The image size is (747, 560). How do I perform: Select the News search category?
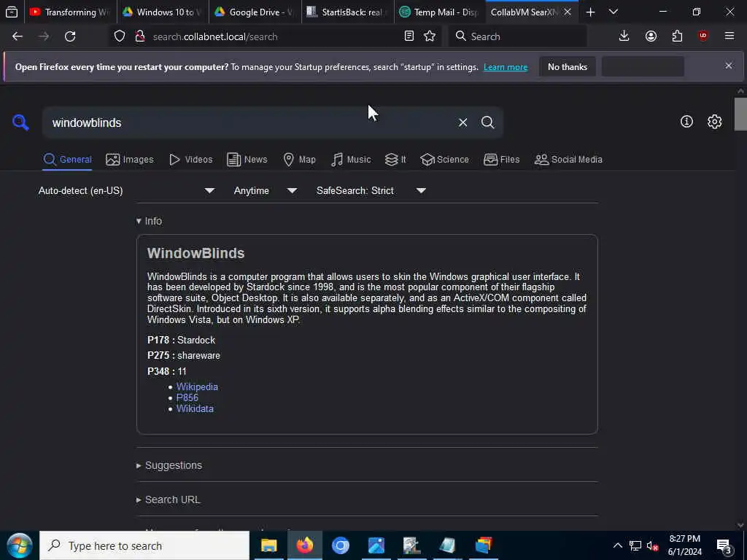(x=247, y=160)
